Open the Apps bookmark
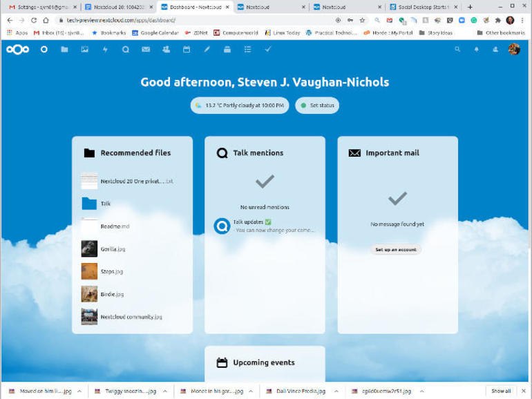The image size is (532, 399). tap(17, 33)
